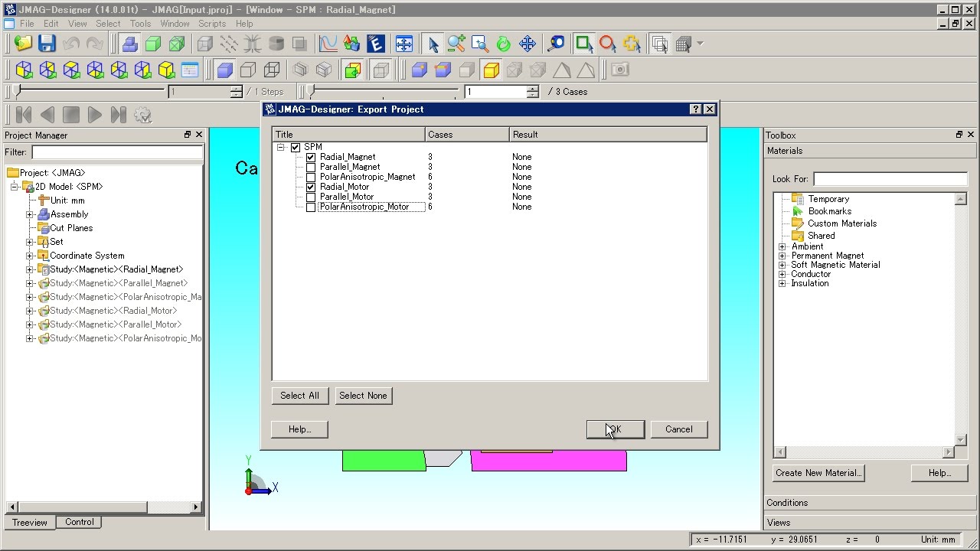This screenshot has height=551, width=980.
Task: Select the blue pan move tool
Action: coord(528,44)
